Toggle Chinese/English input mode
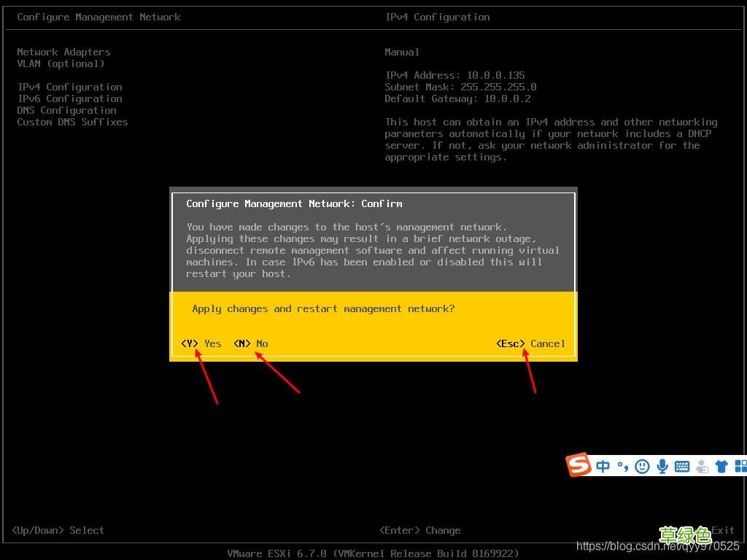The height and width of the screenshot is (560, 747). pyautogui.click(x=603, y=466)
